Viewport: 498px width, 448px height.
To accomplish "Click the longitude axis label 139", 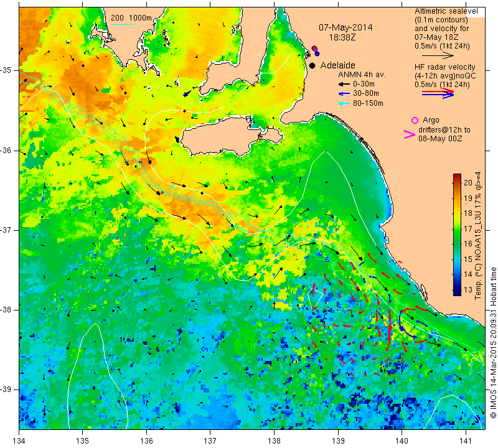I will coord(338,441).
